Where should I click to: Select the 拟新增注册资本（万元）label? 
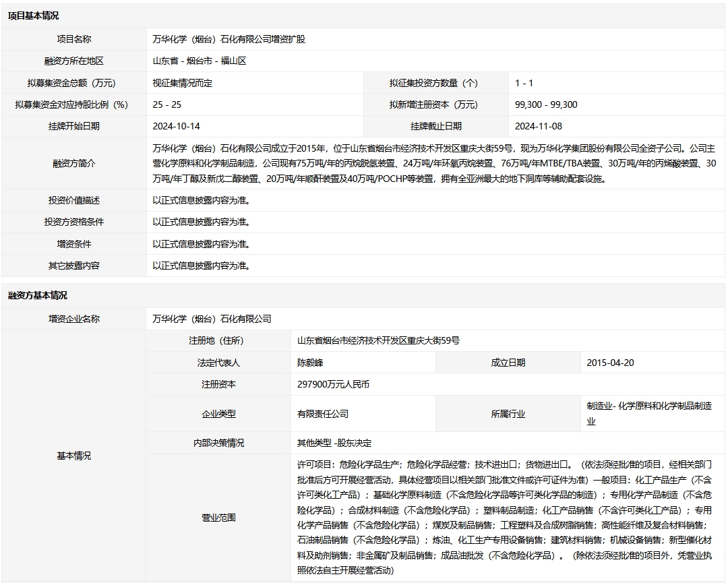pyautogui.click(x=433, y=105)
